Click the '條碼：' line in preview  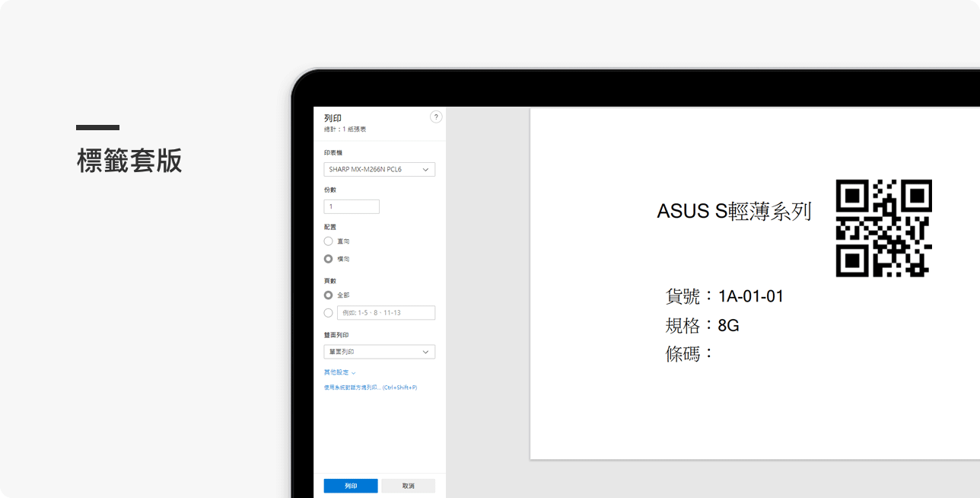click(690, 353)
